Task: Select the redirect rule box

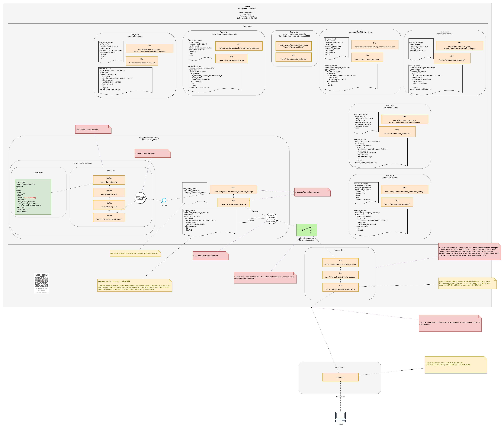Action: point(340,377)
